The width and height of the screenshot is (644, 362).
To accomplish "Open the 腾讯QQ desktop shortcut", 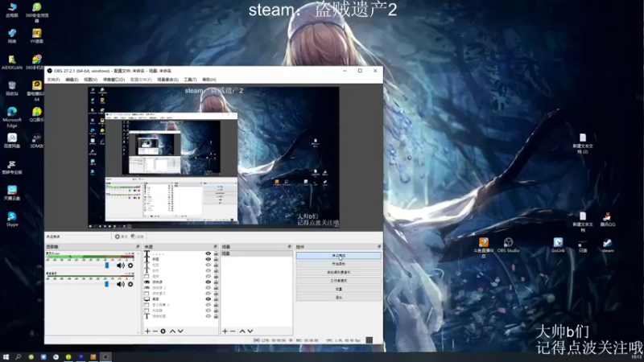I will (x=608, y=220).
